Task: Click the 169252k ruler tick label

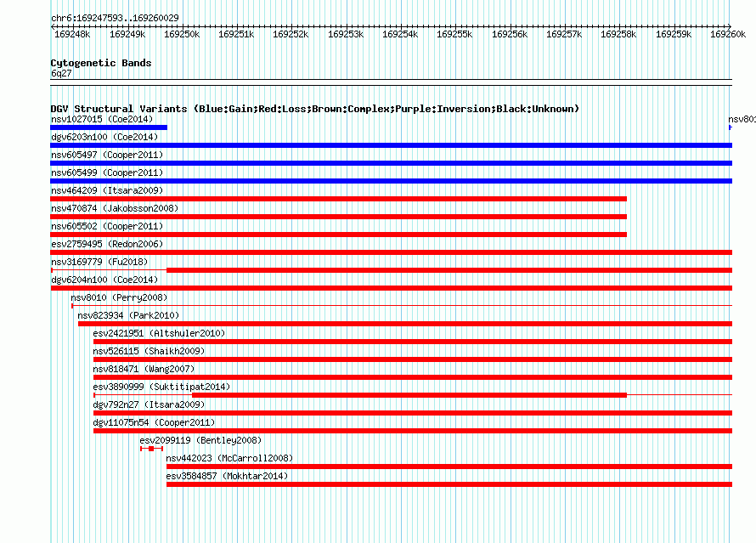Action: click(291, 34)
